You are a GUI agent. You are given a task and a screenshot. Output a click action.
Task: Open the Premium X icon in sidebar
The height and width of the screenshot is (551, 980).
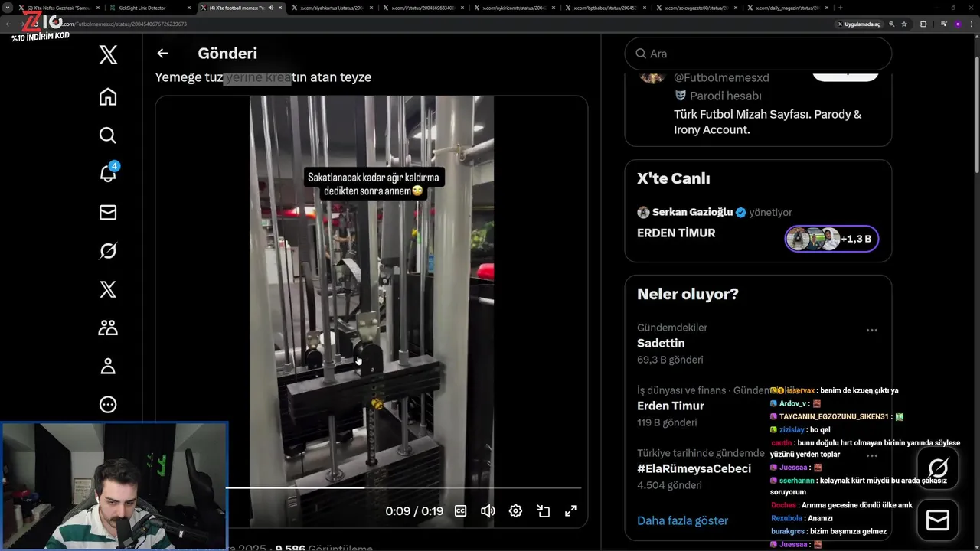(108, 289)
